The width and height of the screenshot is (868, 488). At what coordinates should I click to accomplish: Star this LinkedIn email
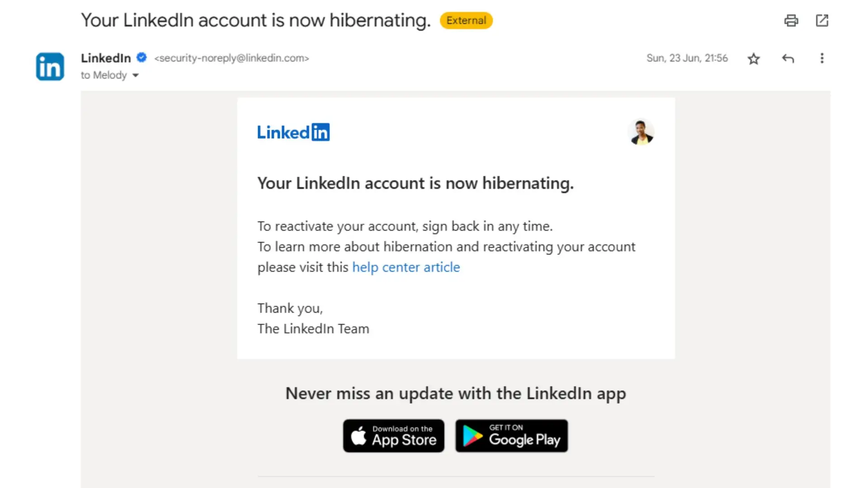(753, 59)
